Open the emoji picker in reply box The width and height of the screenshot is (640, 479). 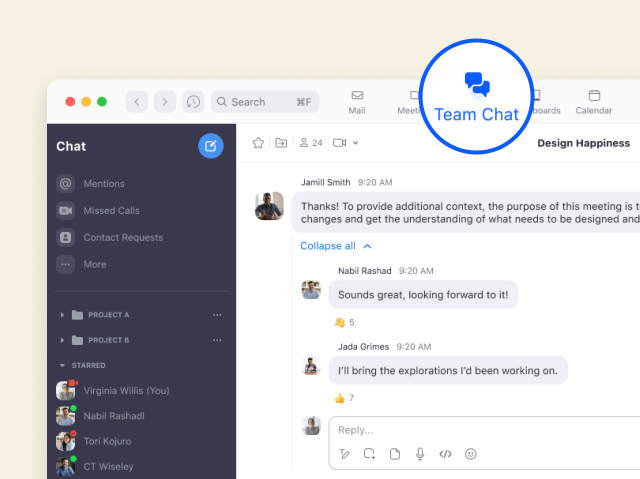click(471, 454)
